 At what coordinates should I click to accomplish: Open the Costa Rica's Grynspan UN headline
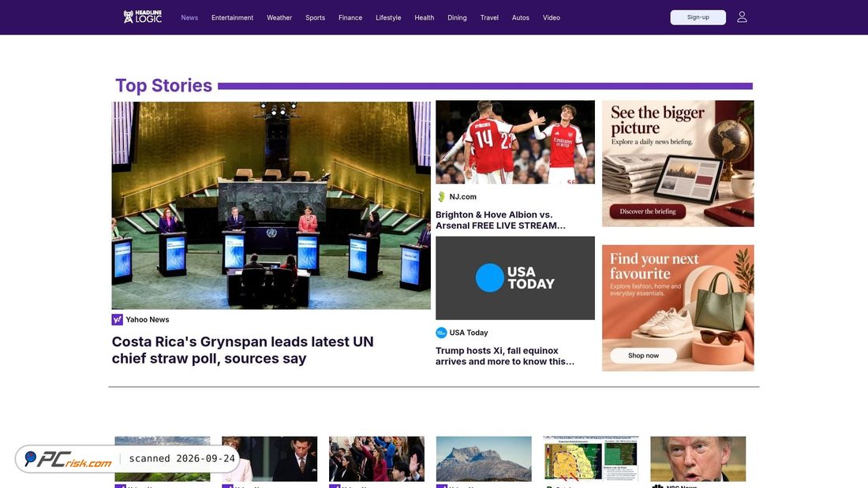pyautogui.click(x=242, y=350)
